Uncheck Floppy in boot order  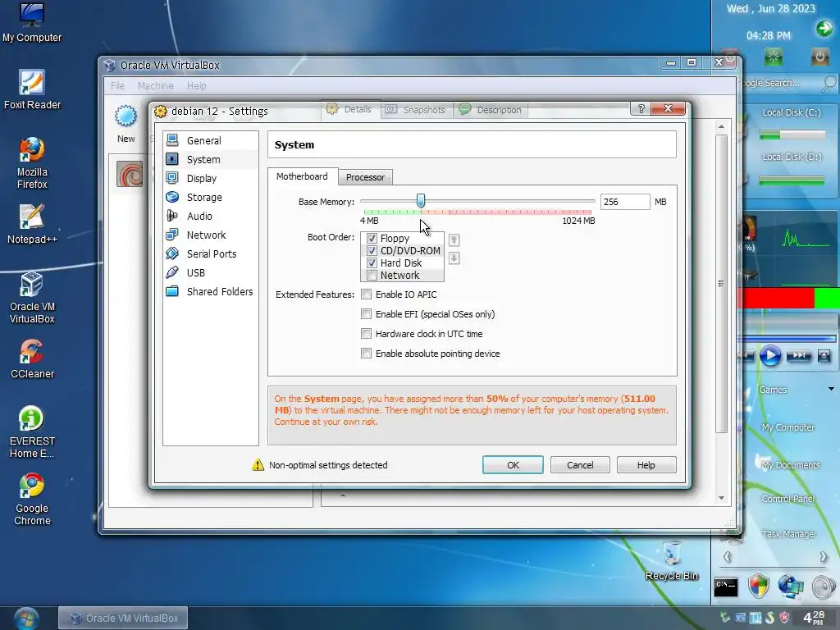pyautogui.click(x=372, y=239)
